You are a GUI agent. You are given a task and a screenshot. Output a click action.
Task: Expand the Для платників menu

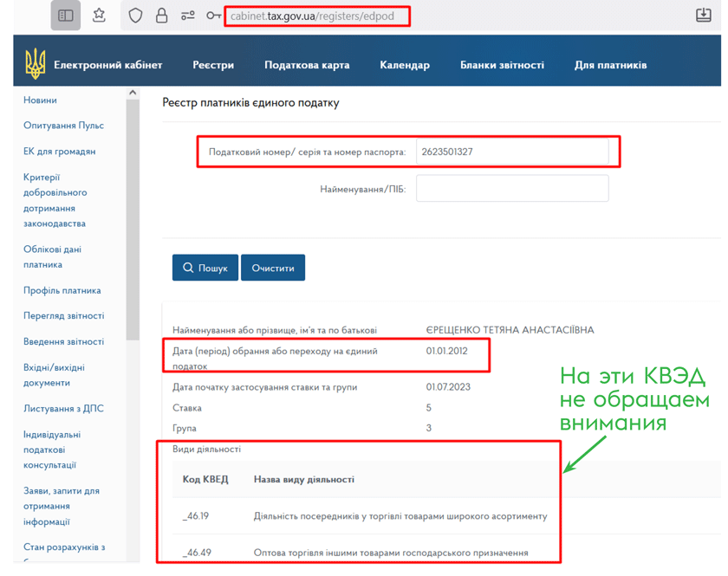pos(610,65)
